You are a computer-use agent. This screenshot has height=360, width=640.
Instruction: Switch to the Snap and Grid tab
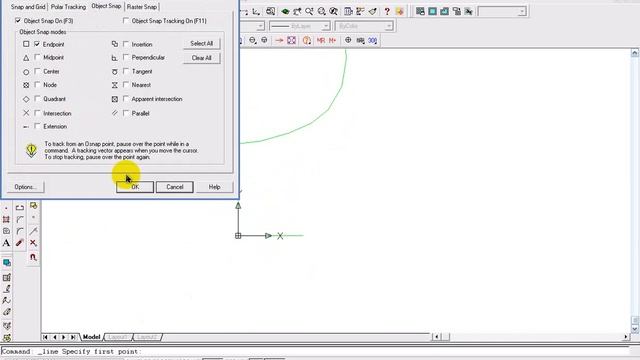click(x=28, y=7)
